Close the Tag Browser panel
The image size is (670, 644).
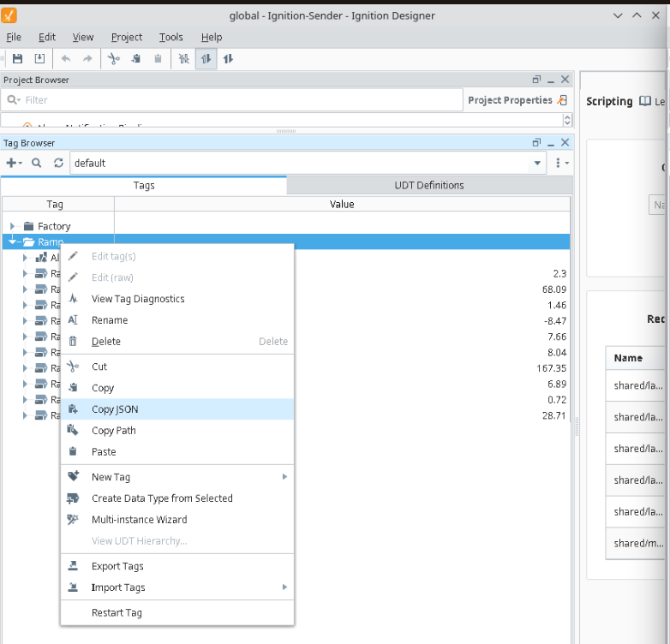[x=565, y=143]
